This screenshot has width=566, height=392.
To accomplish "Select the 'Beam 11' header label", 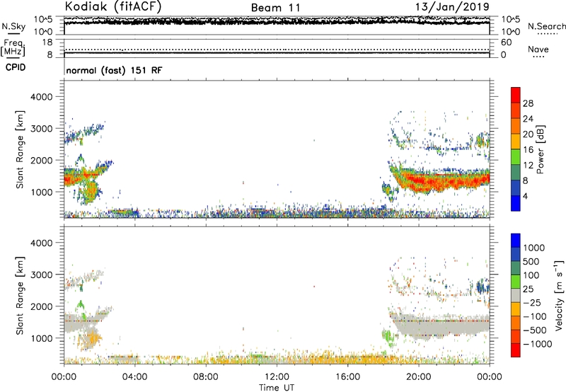I will point(276,8).
